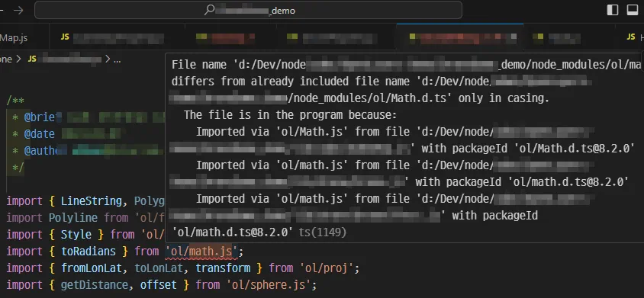Click the offset identifier

point(159,285)
